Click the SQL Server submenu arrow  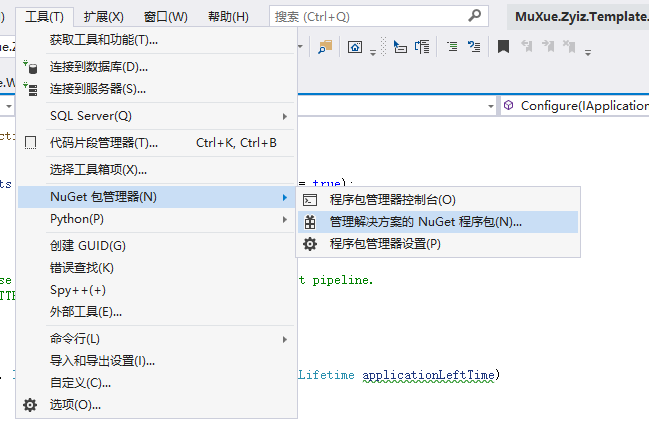[x=285, y=116]
